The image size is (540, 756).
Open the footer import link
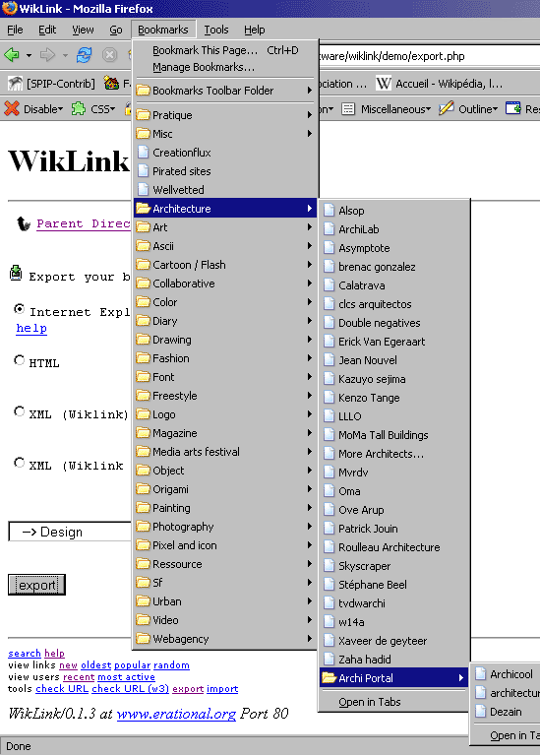point(222,689)
